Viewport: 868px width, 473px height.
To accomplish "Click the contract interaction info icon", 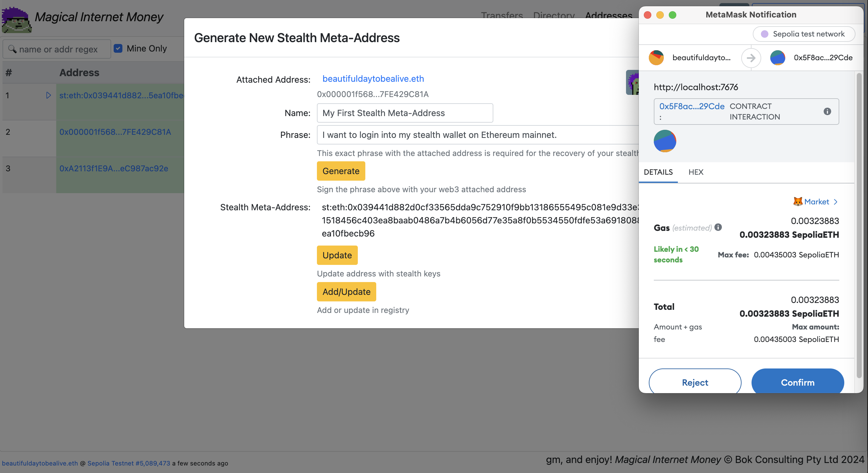I will tap(827, 111).
